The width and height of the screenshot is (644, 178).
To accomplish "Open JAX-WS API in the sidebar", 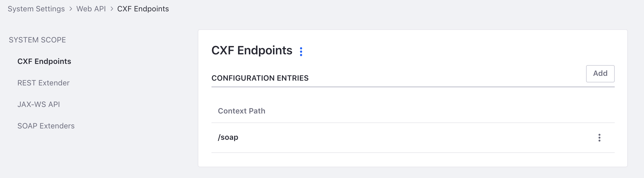I will [x=39, y=104].
